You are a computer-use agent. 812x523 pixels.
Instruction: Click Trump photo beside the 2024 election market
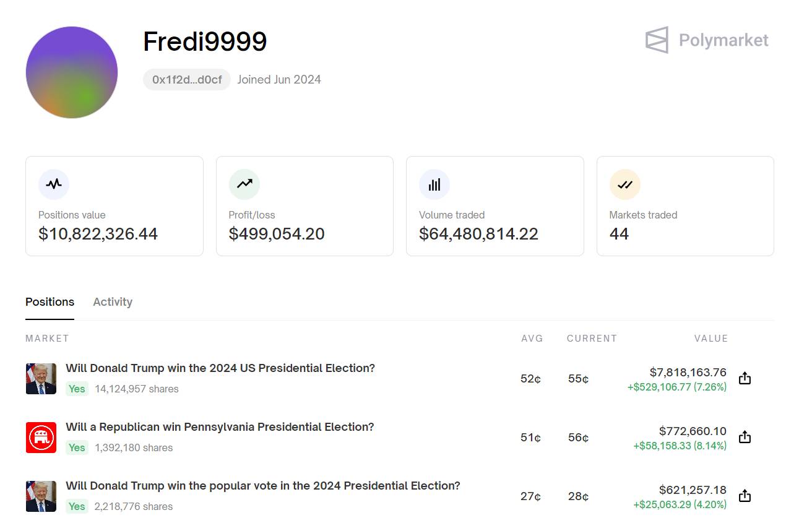pos(41,379)
